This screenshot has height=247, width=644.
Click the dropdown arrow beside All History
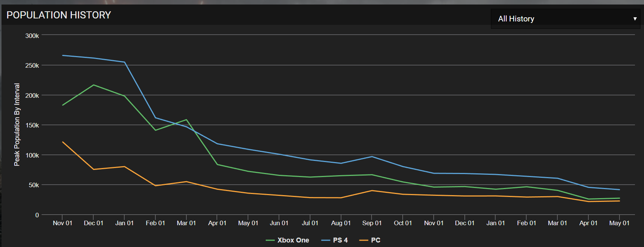tap(635, 19)
